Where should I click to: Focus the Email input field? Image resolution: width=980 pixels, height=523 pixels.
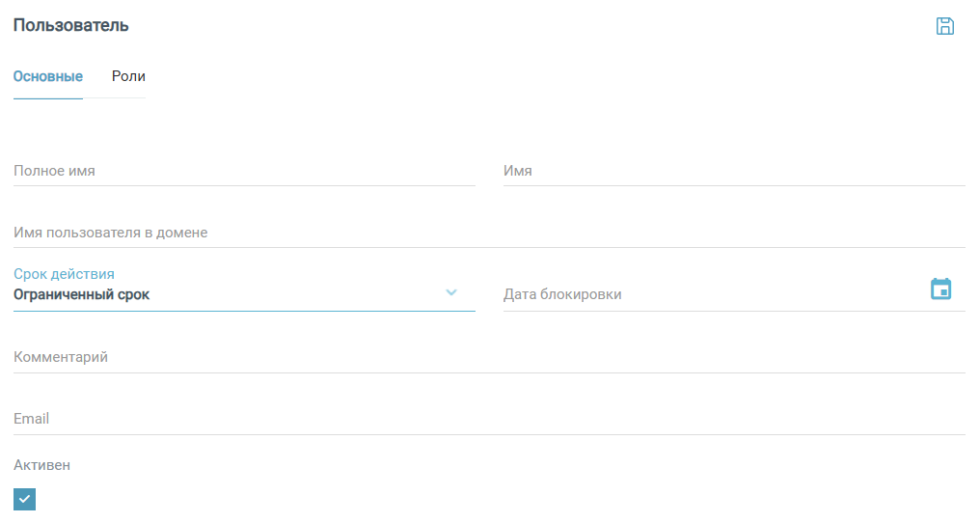489,419
